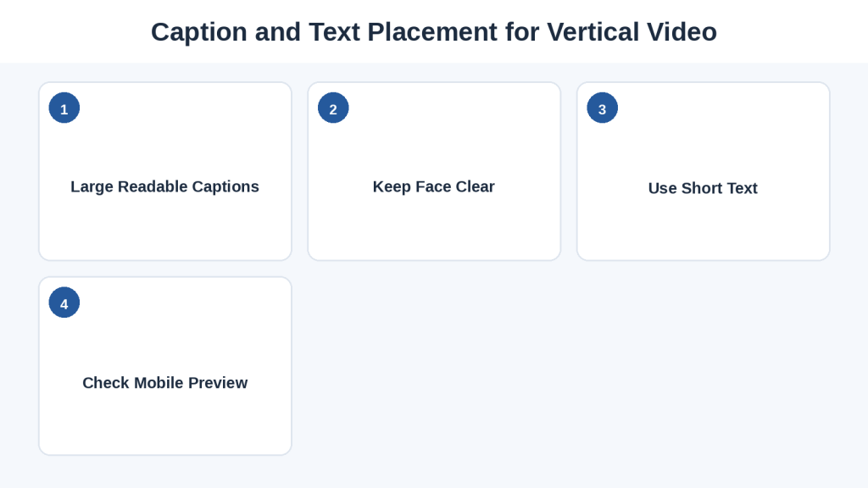Tap the blue circle badge numbered 3

tap(603, 108)
